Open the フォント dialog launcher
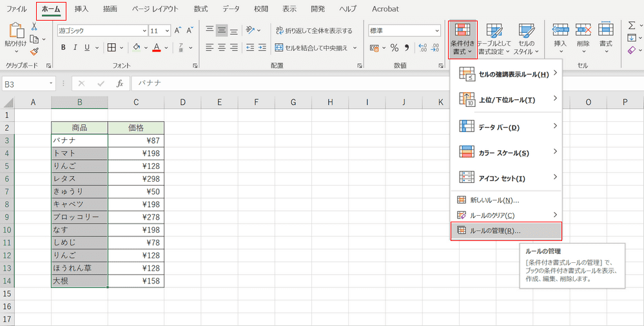 195,66
